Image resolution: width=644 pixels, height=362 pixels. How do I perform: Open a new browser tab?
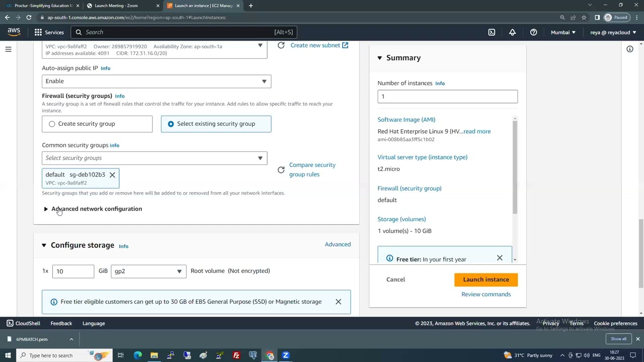[251, 6]
